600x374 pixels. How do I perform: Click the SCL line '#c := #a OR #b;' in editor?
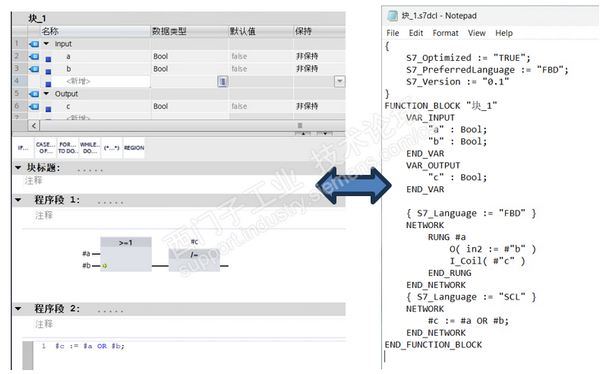(90, 346)
